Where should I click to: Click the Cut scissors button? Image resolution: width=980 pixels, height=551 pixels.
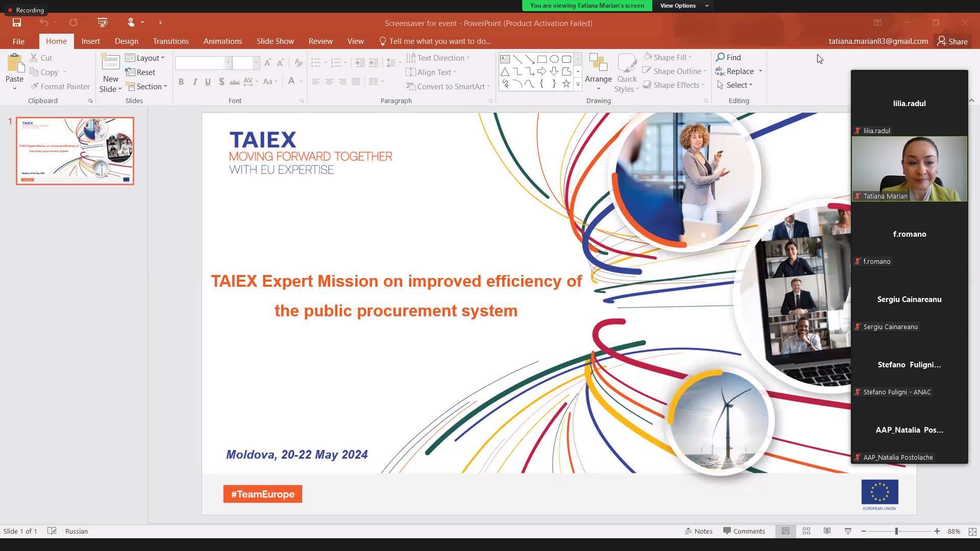pyautogui.click(x=41, y=58)
